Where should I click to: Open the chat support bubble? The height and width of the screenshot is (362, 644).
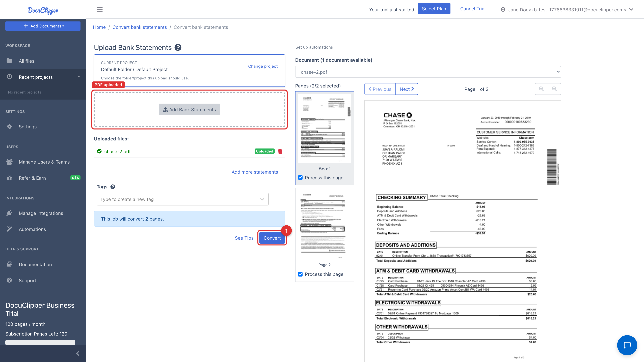[x=627, y=345]
